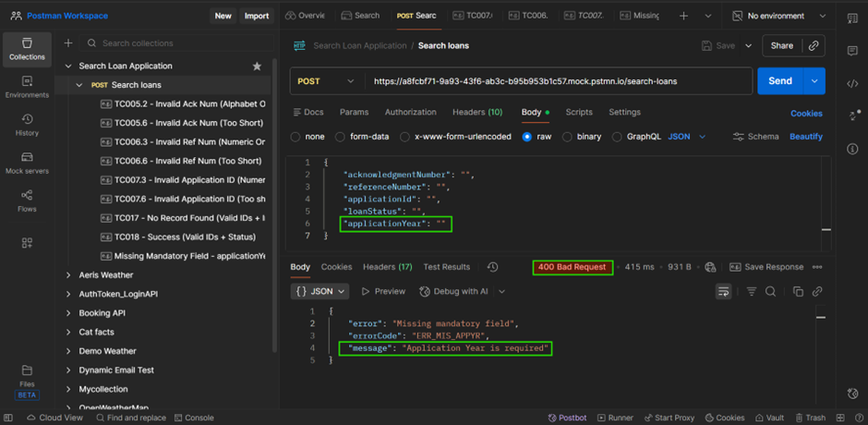Image resolution: width=868 pixels, height=425 pixels.
Task: Open the info icon in the right sidebar
Action: (852, 149)
